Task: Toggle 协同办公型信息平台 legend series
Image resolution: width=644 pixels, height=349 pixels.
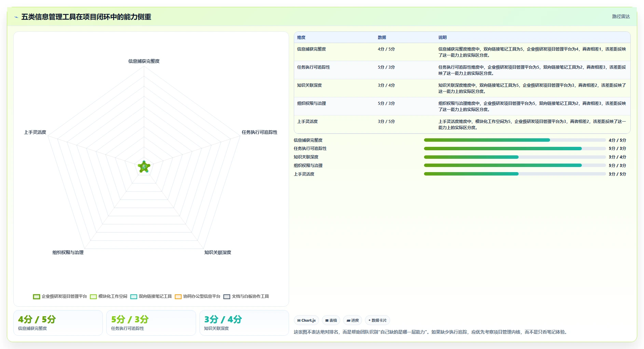Action: (197, 296)
